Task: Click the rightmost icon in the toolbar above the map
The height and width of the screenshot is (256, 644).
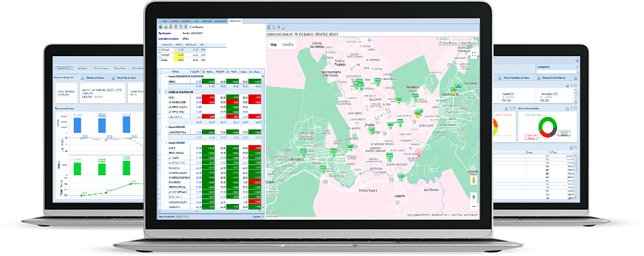Action: 283,27
